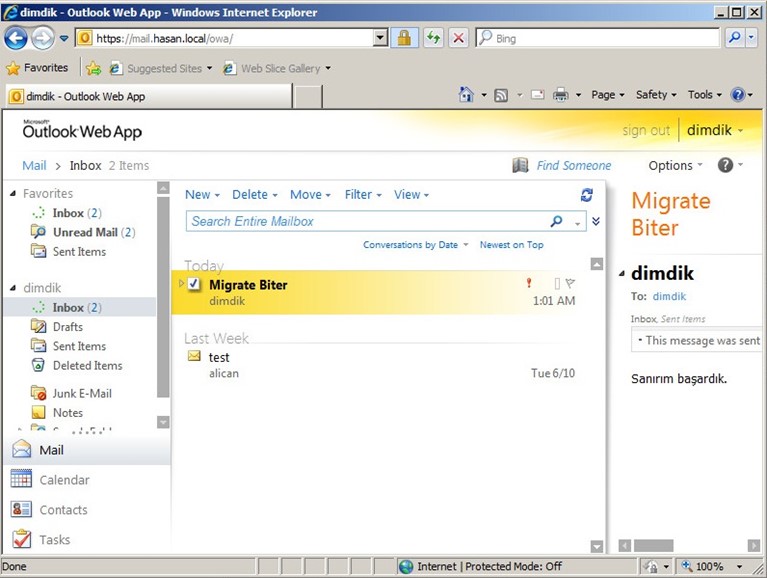Open Options dropdown in Outlook Web App
Image resolution: width=767 pixels, height=578 pixels.
click(x=676, y=165)
